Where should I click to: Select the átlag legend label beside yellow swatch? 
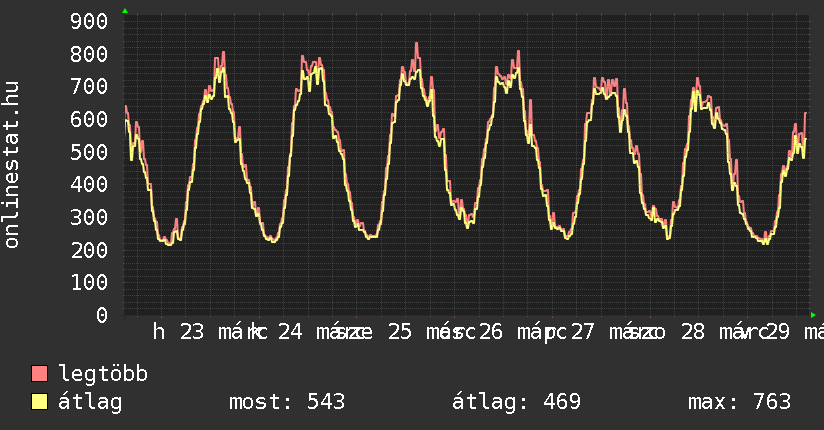[x=90, y=403]
